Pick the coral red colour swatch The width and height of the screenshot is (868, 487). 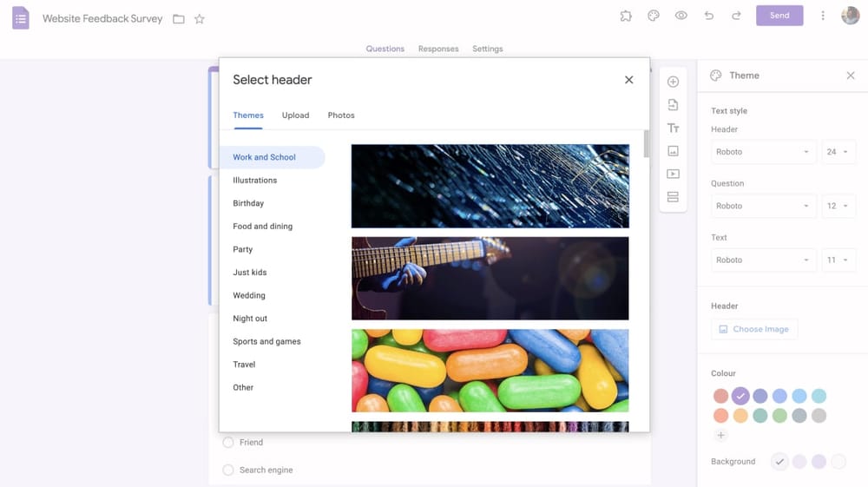click(720, 396)
